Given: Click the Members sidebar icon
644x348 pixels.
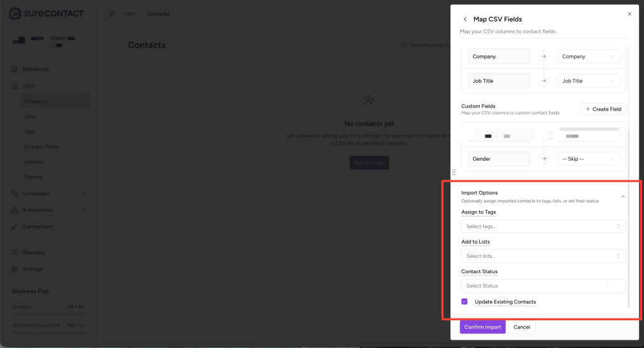Looking at the screenshot, I should pos(14,253).
